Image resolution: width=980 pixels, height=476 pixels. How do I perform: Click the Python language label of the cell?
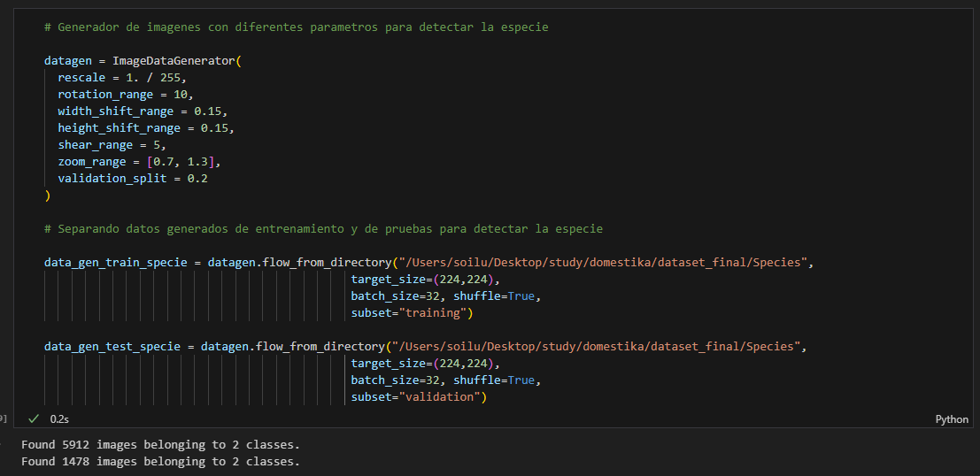tap(952, 419)
